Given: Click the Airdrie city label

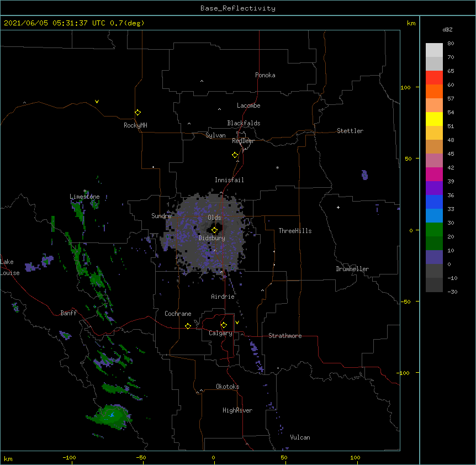Looking at the screenshot, I should pos(223,297).
